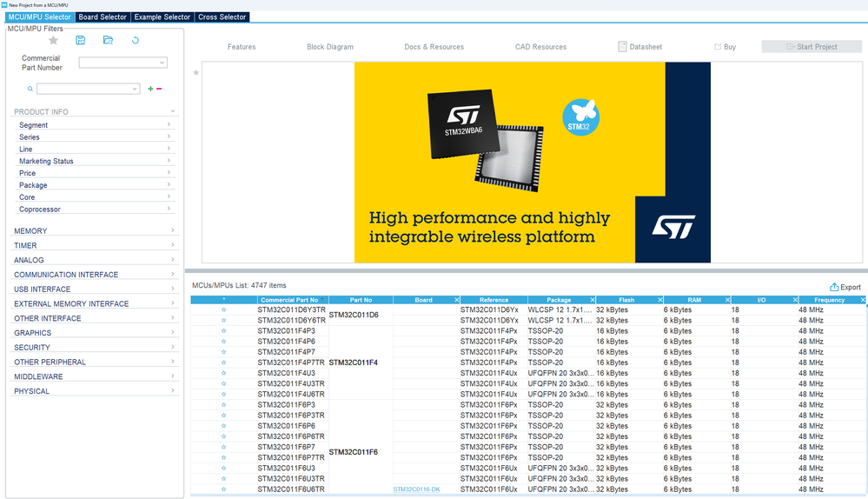Click the red minus remove filter icon
Image resolution: width=868 pixels, height=499 pixels.
159,89
